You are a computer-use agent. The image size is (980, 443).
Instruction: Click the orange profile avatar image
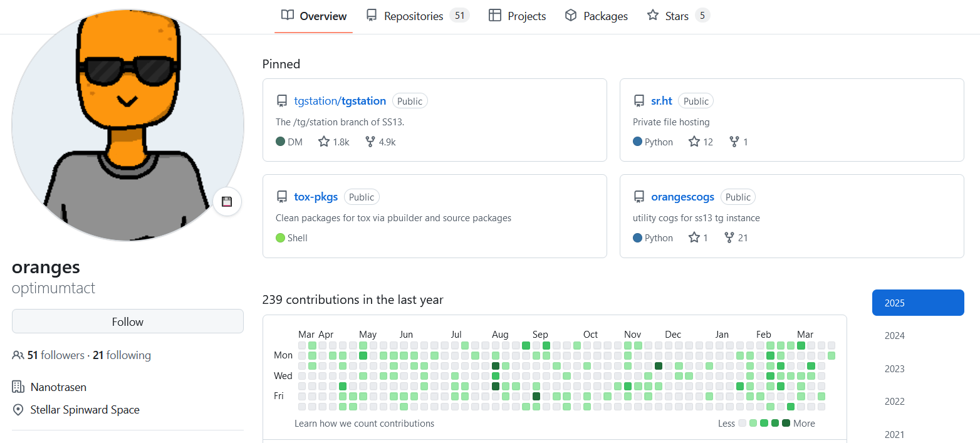128,125
